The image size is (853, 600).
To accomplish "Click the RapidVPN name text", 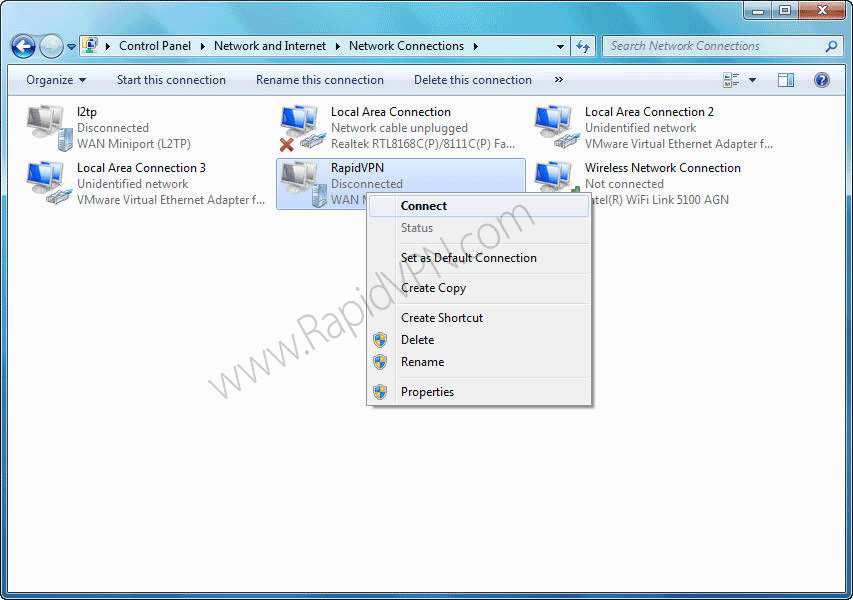I will tap(357, 168).
